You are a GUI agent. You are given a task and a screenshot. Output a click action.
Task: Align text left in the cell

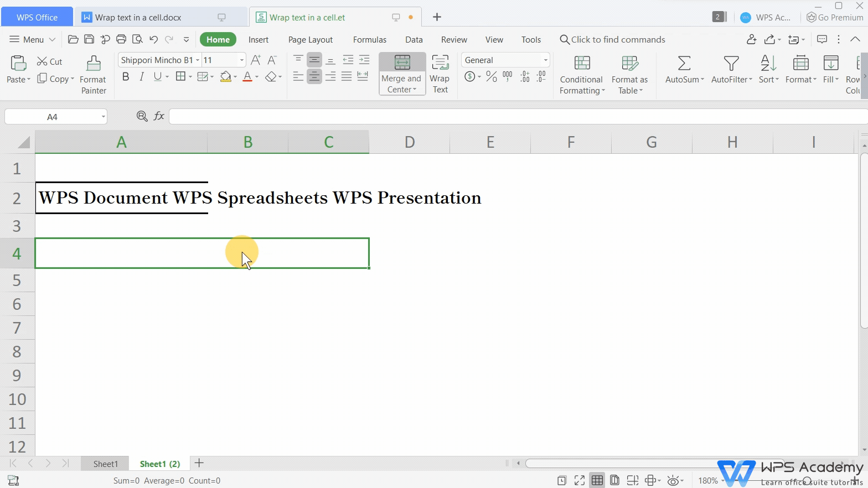[x=298, y=76]
